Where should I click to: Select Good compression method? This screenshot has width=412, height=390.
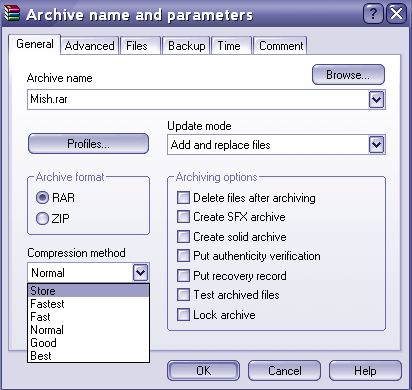click(88, 343)
